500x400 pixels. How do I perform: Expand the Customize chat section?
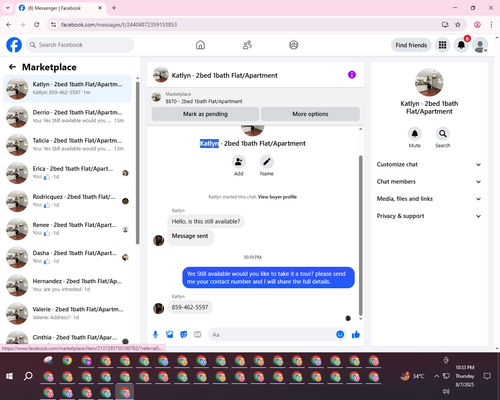click(429, 164)
